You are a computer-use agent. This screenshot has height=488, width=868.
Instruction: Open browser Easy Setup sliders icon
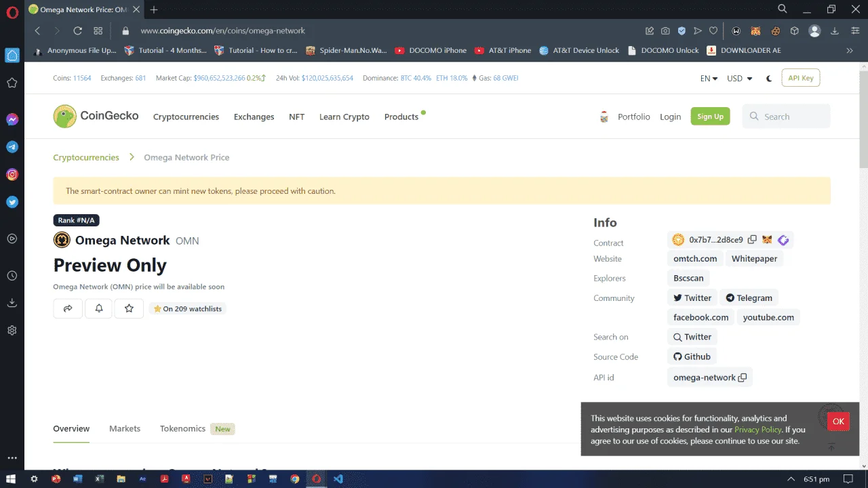855,30
